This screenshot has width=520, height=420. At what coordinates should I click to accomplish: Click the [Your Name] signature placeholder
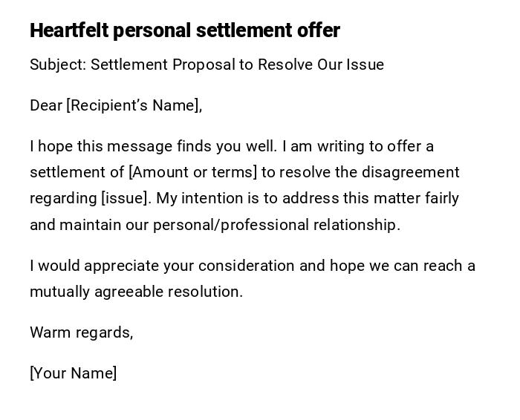pos(73,373)
